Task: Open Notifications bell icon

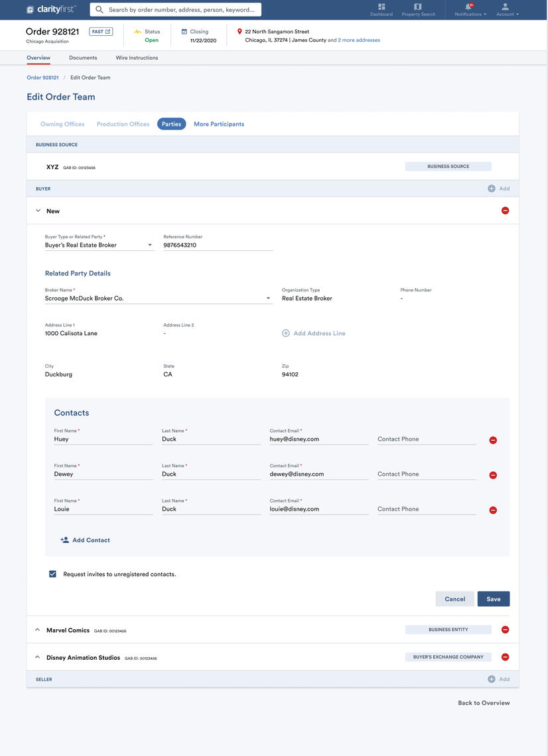Action: 469,7
